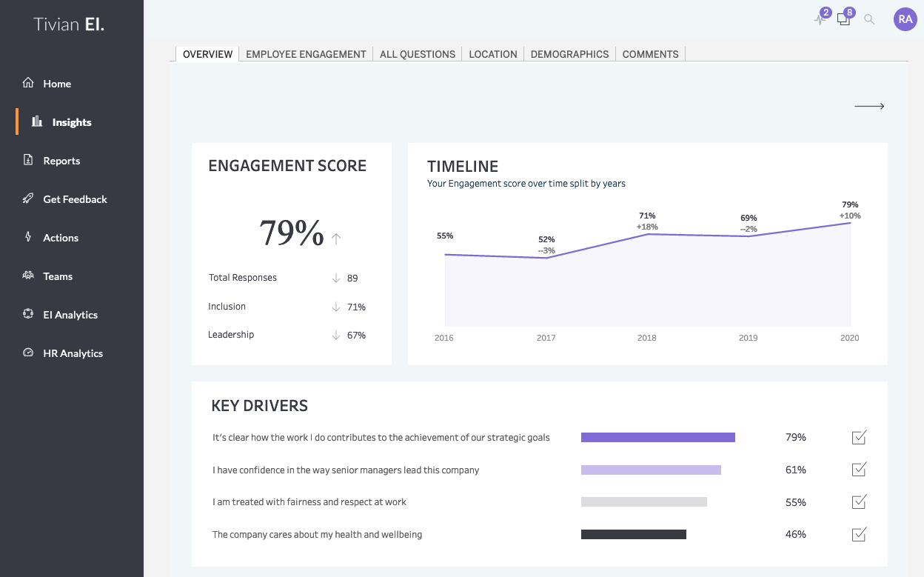
Task: Toggle checkbox for strategic goals driver
Action: (859, 437)
